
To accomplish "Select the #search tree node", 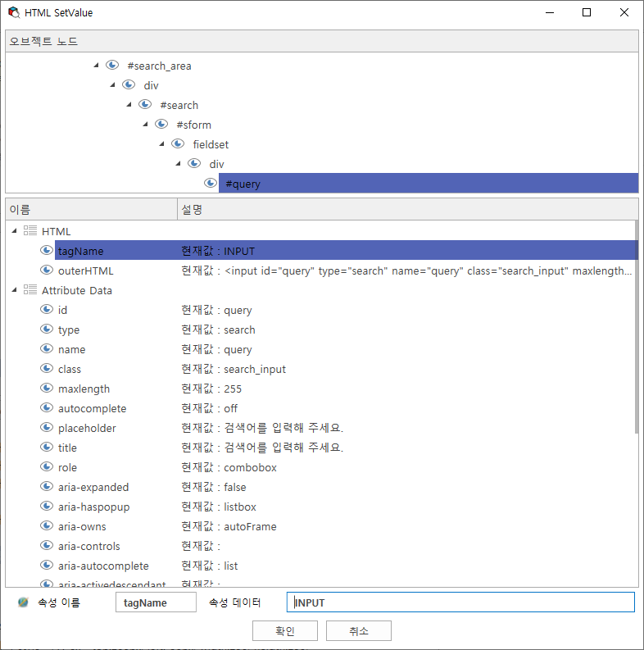I will (179, 105).
